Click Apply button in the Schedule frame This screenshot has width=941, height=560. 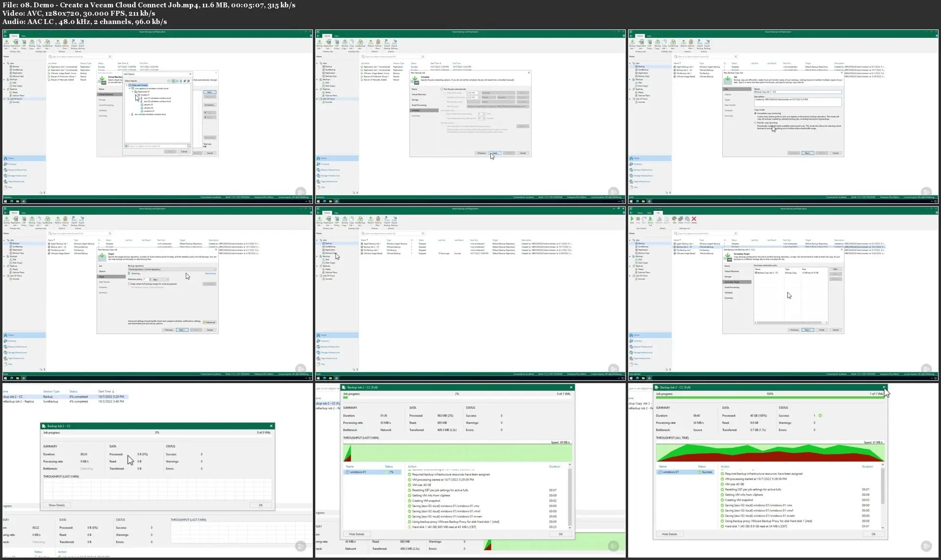(x=495, y=153)
